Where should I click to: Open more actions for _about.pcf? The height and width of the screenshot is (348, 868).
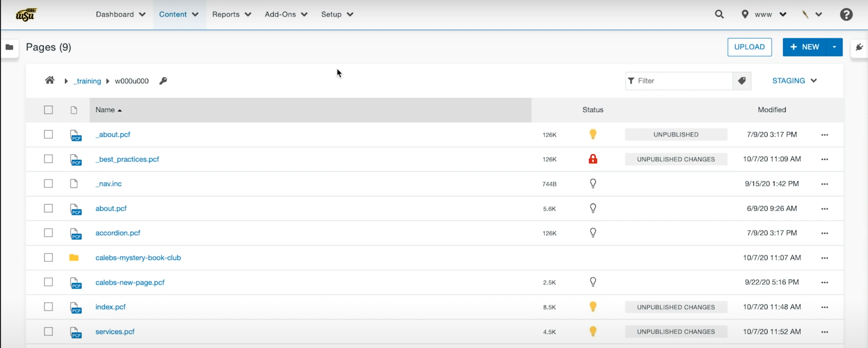(824, 135)
